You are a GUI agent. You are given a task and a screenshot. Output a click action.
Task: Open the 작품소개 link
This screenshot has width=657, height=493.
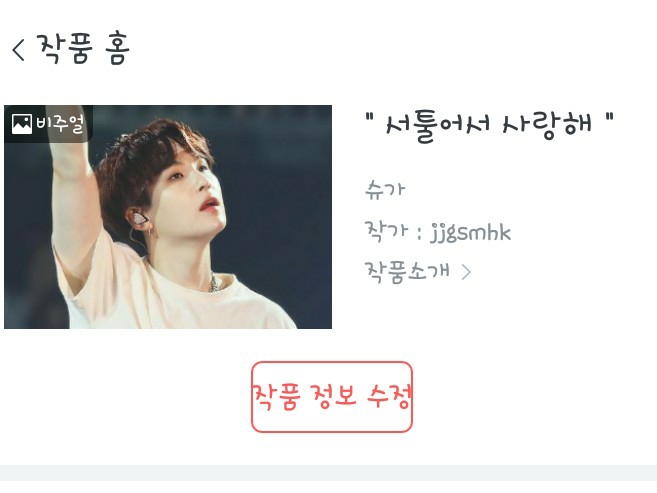[408, 272]
